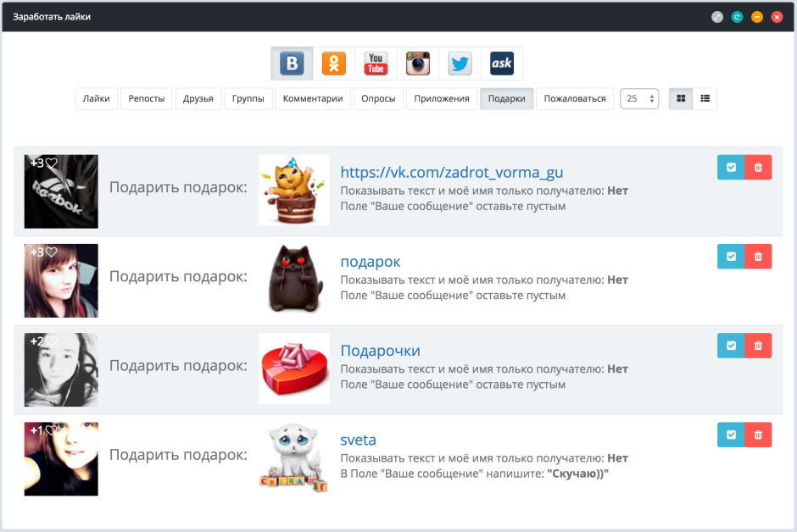
Task: Open the 25 items per page dropdown
Action: point(639,98)
